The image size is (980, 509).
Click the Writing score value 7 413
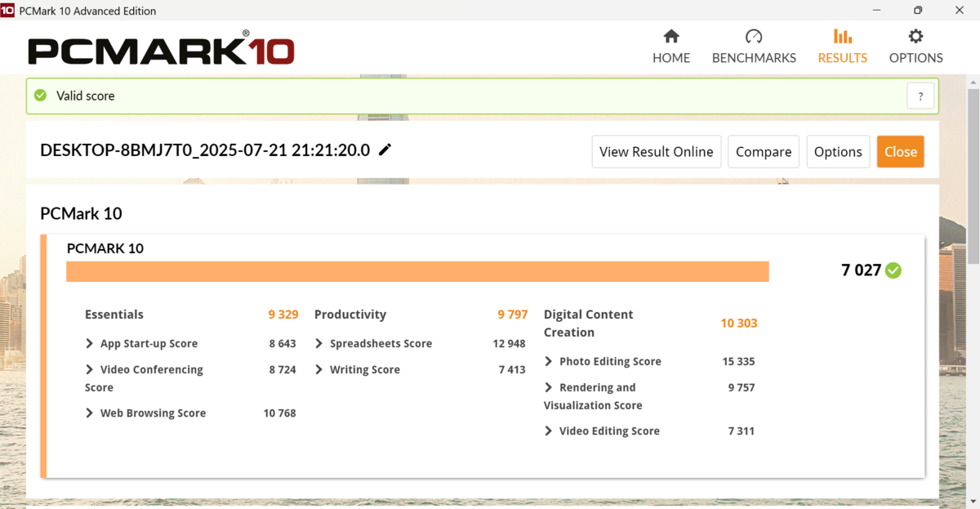pos(512,370)
